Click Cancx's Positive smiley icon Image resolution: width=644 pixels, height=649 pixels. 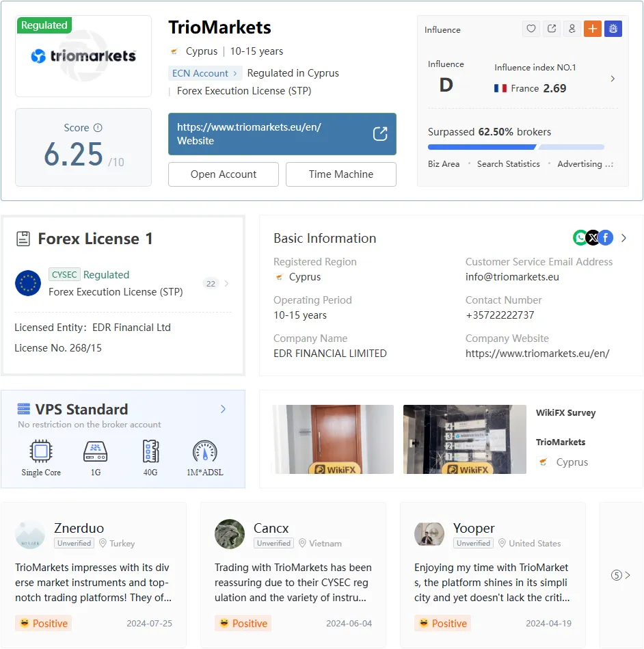point(224,622)
